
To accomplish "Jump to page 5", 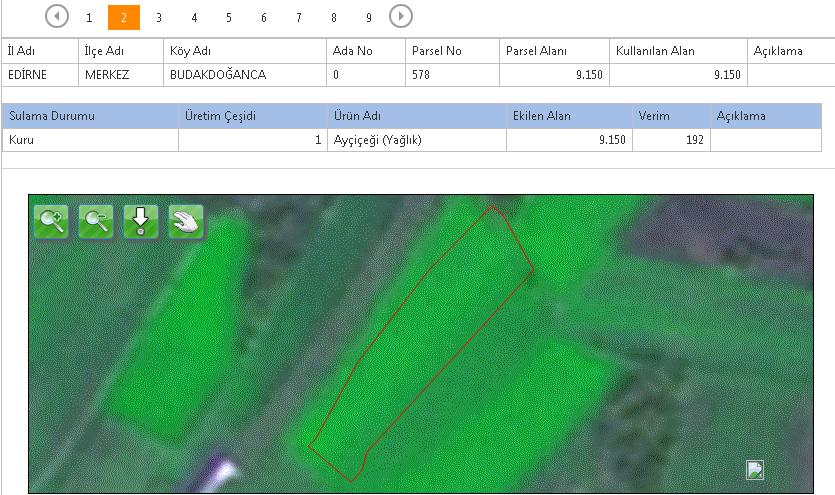I will point(229,18).
